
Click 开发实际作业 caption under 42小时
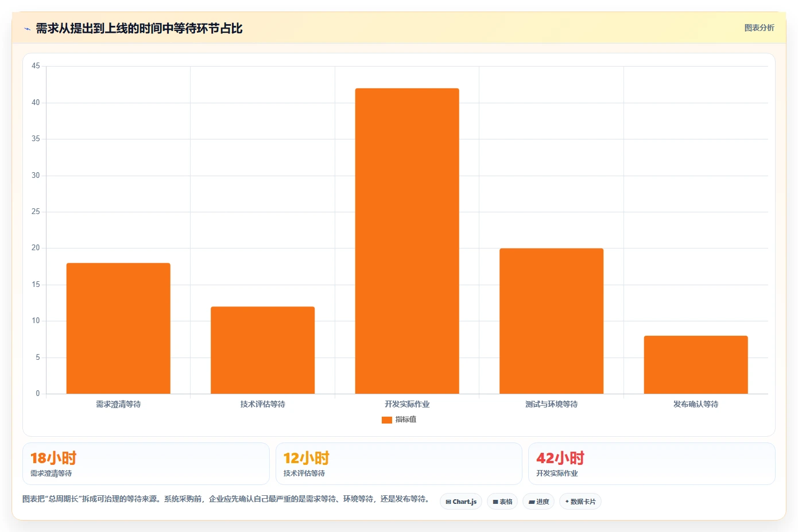(557, 473)
